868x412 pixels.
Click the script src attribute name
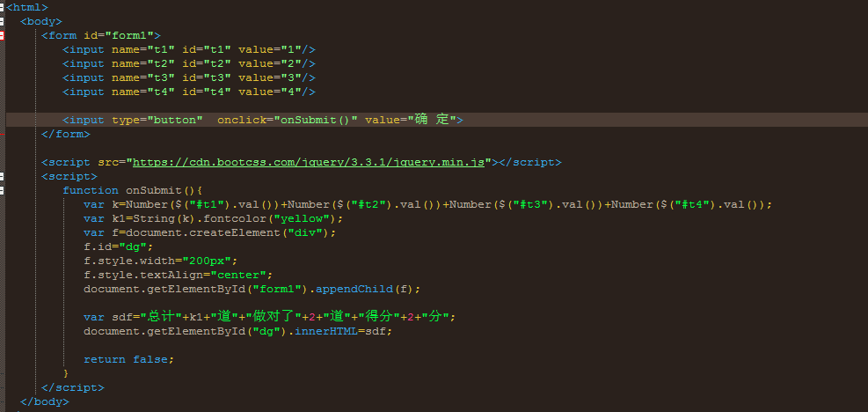(x=108, y=163)
